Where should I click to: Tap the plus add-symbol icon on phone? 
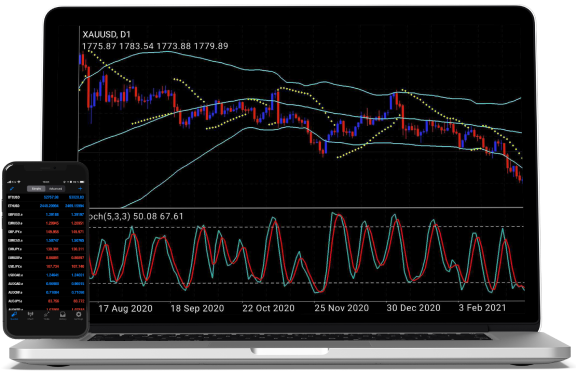click(x=80, y=188)
